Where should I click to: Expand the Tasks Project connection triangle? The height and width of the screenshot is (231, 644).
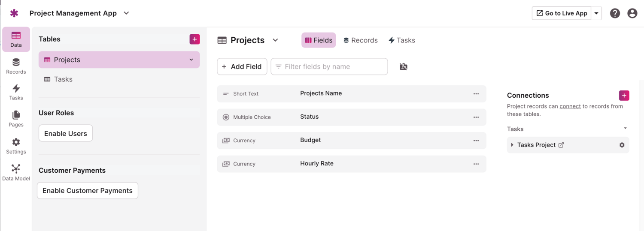tap(512, 145)
